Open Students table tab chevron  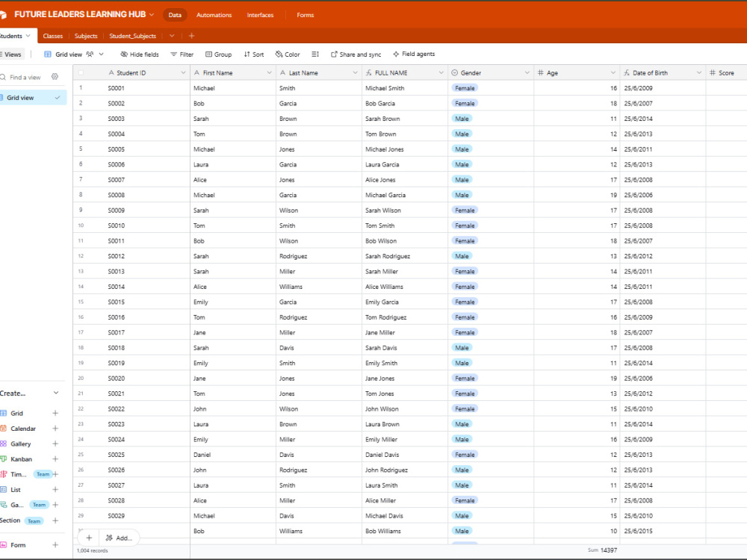tap(28, 36)
